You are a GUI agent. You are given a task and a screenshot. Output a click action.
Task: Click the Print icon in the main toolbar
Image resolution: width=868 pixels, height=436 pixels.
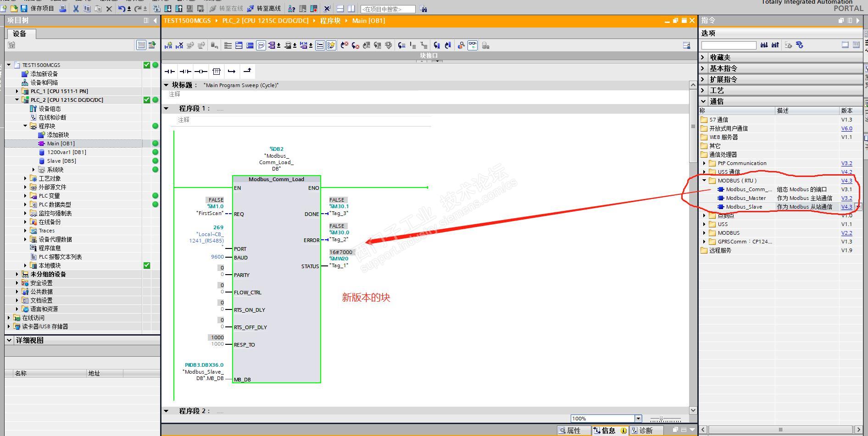(63, 8)
